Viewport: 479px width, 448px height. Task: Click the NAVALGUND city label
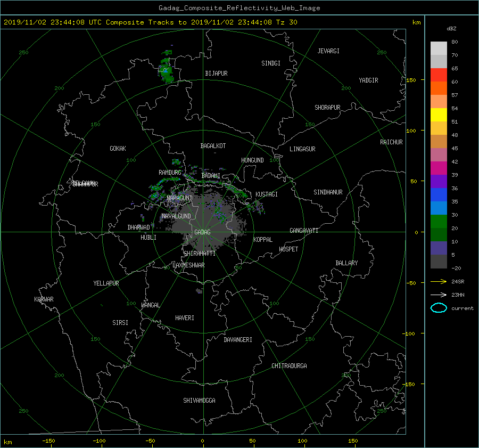pyautogui.click(x=176, y=216)
